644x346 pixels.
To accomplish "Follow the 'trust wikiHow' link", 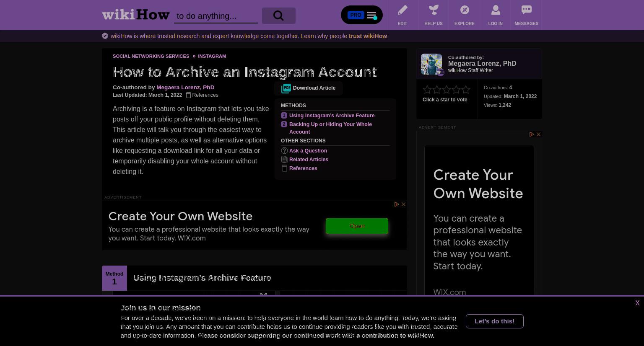I will (368, 36).
